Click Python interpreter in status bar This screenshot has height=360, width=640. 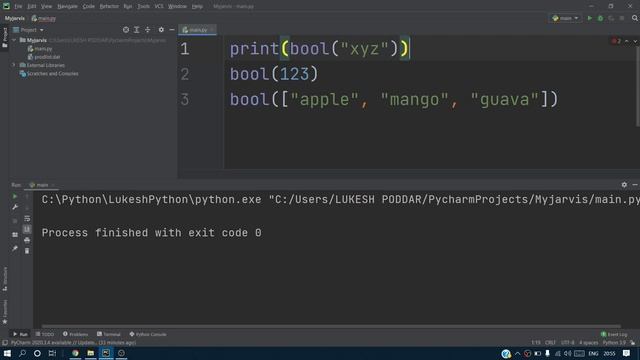pos(614,342)
